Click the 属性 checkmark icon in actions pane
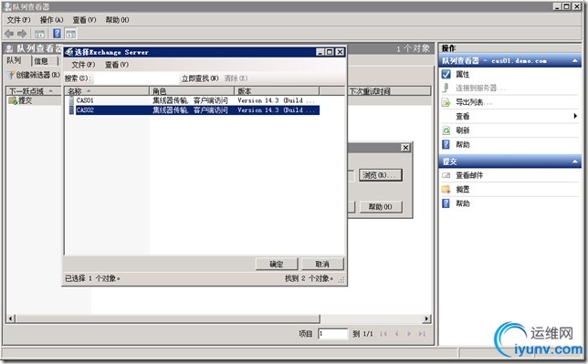Viewport: 588px width, 364px height. pos(446,74)
